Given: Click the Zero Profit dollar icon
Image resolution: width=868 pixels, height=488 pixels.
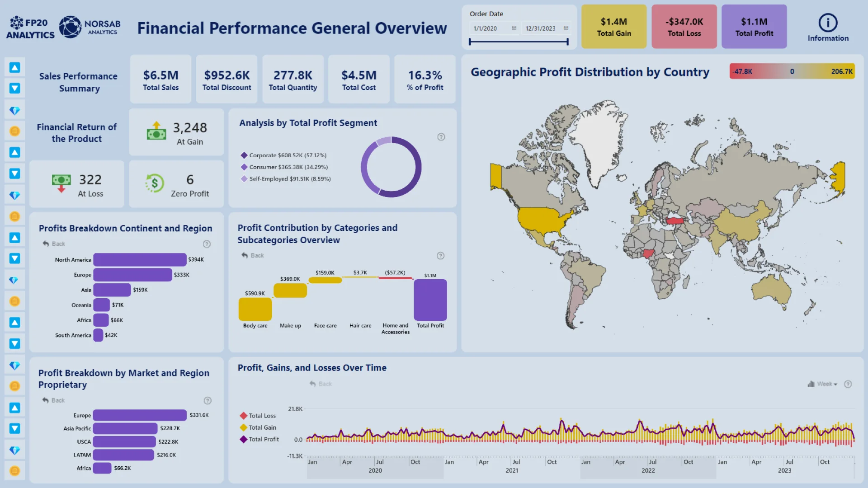Looking at the screenshot, I should point(154,183).
